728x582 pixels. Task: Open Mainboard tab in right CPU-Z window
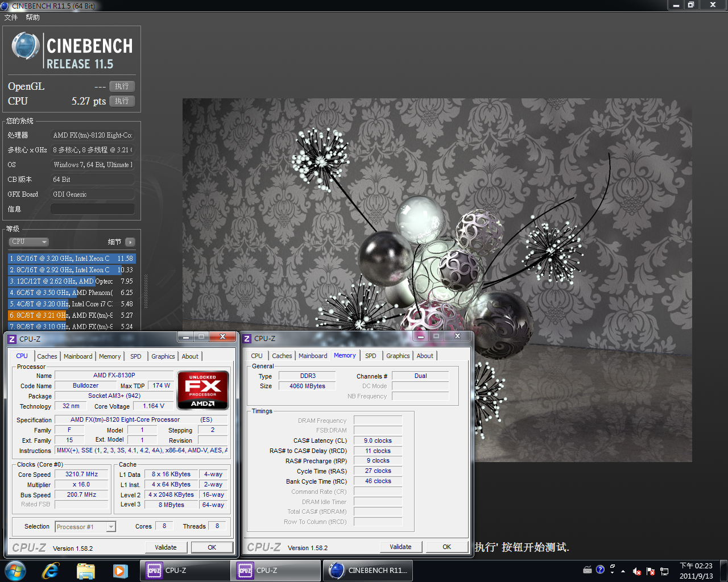[313, 356]
